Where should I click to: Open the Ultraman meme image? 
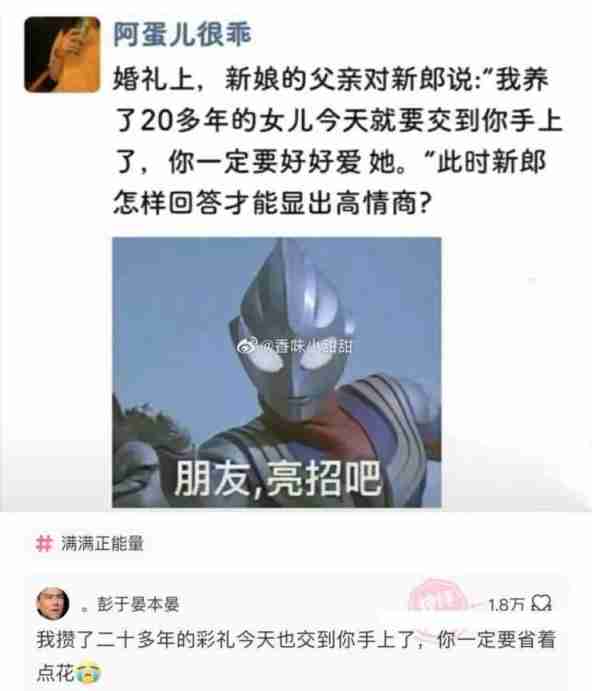click(x=277, y=372)
